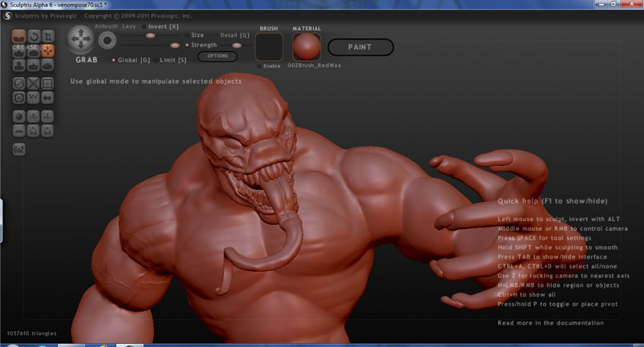Toggle the Strength pressure dot
Image resolution: width=644 pixels, height=347 pixels.
point(187,45)
